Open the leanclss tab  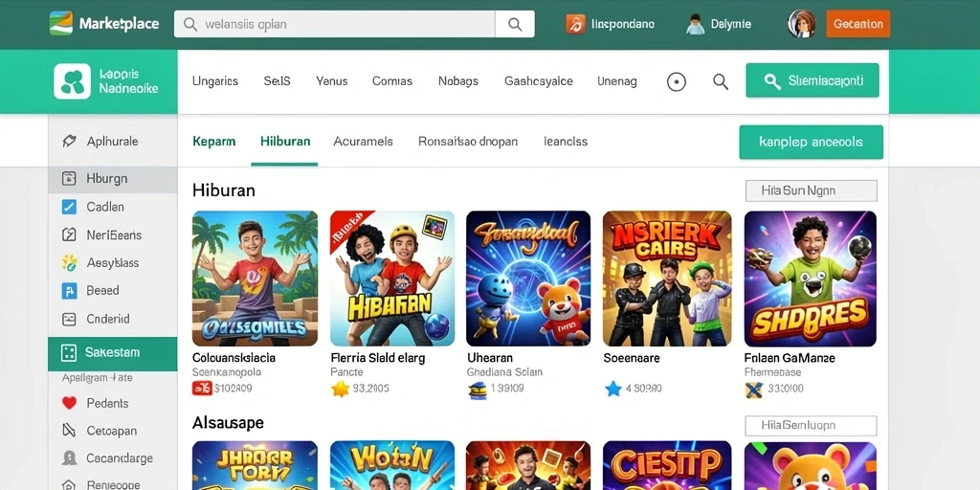click(566, 142)
